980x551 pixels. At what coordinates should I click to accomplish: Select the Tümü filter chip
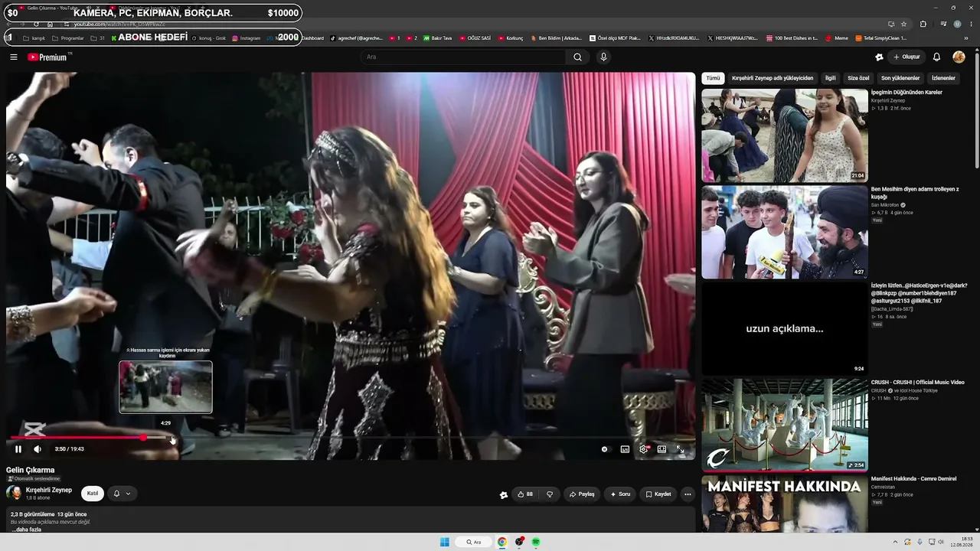713,78
